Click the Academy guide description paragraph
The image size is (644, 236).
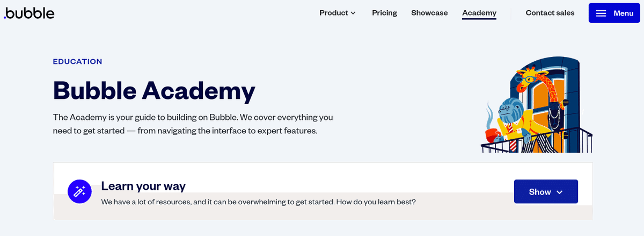pyautogui.click(x=193, y=124)
